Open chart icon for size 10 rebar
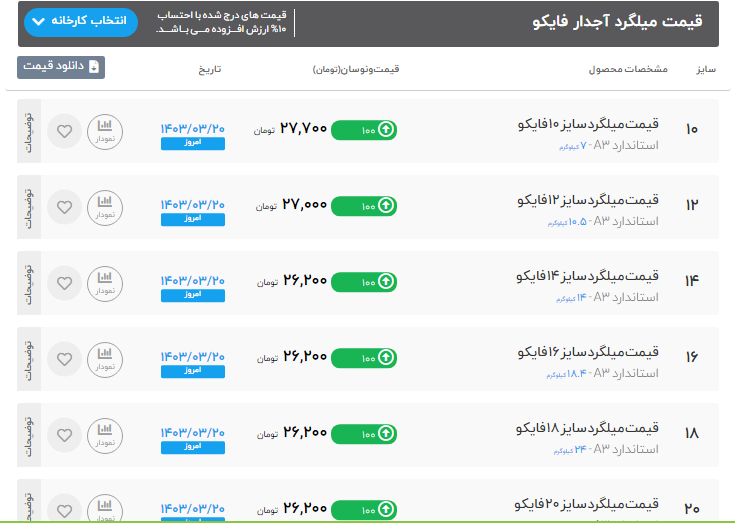Screen dimensions: 735x523 click(105, 130)
